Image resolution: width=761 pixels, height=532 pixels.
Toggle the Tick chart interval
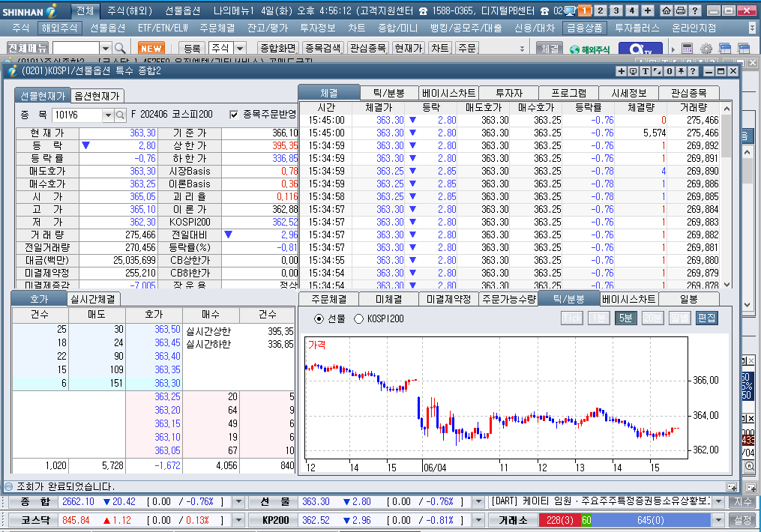pos(572,318)
